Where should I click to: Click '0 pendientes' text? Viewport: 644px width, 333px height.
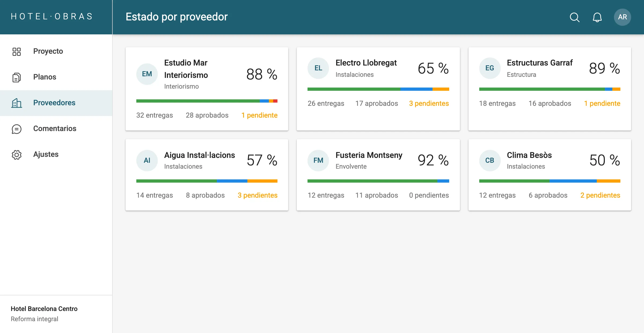point(429,195)
